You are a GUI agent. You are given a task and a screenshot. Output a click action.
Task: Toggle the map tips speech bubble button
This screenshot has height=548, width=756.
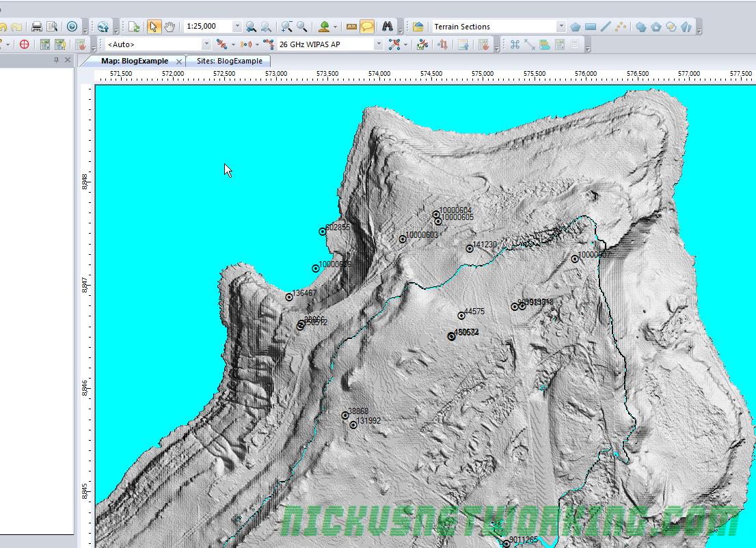pos(368,27)
